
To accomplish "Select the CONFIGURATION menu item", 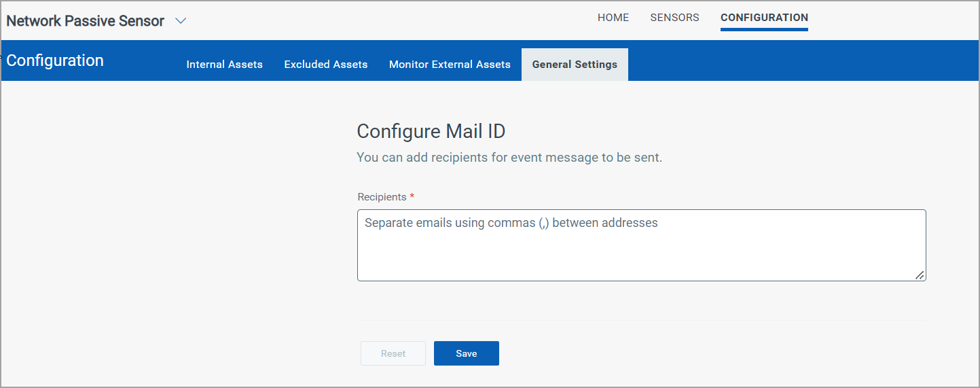I will tap(764, 18).
